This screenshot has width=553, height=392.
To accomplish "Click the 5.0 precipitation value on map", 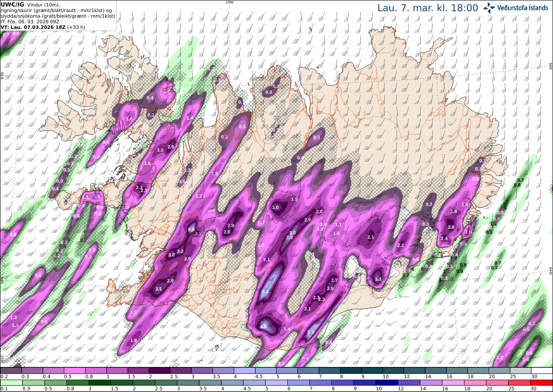I will (191, 230).
